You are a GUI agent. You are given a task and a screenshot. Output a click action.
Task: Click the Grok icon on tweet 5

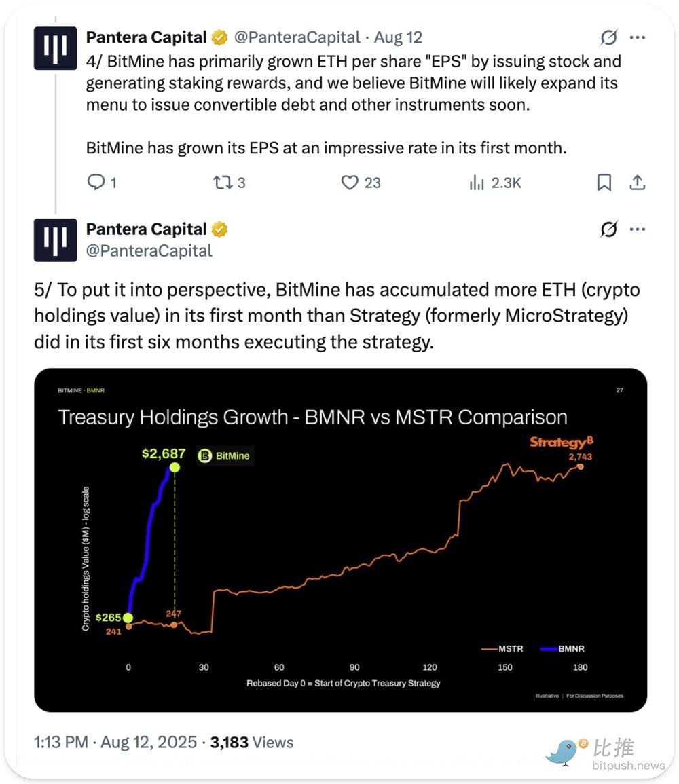[608, 229]
